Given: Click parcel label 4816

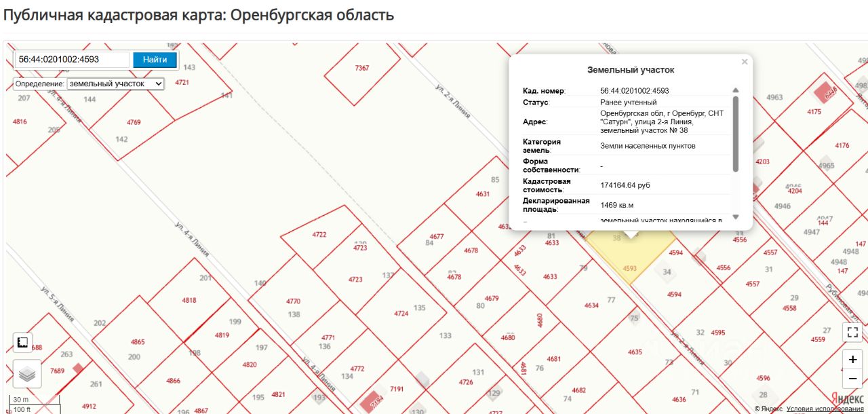Looking at the screenshot, I should click(x=20, y=121).
